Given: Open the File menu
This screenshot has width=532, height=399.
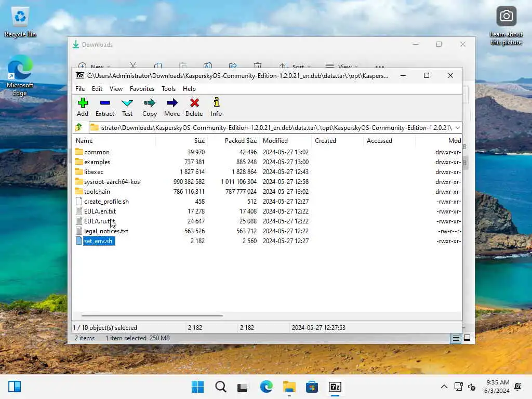Looking at the screenshot, I should pos(80,88).
